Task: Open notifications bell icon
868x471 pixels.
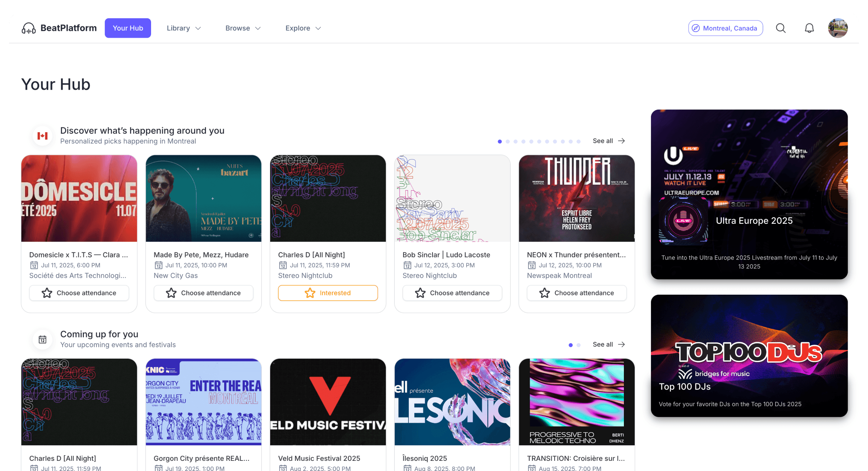Action: (809, 28)
